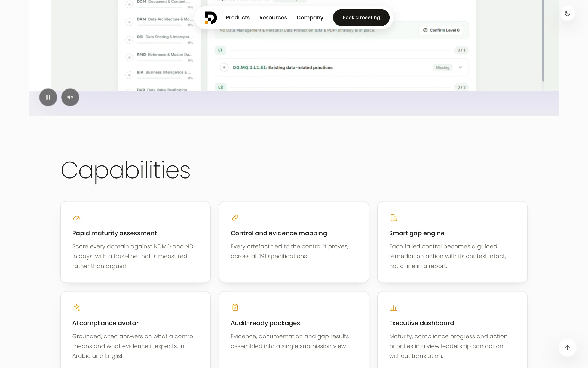Click the clipboard check icon on Audit-ready packages
The image size is (588, 368).
coord(235,307)
